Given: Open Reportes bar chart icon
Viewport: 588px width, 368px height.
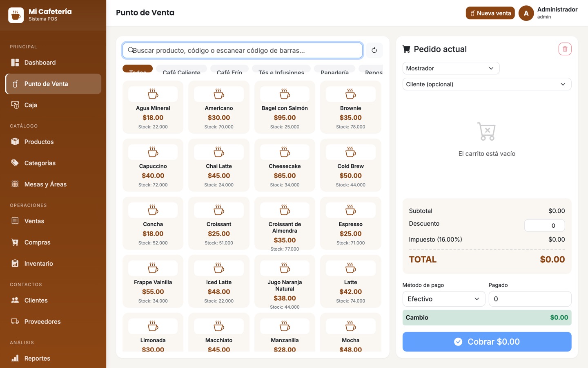Looking at the screenshot, I should [15, 359].
